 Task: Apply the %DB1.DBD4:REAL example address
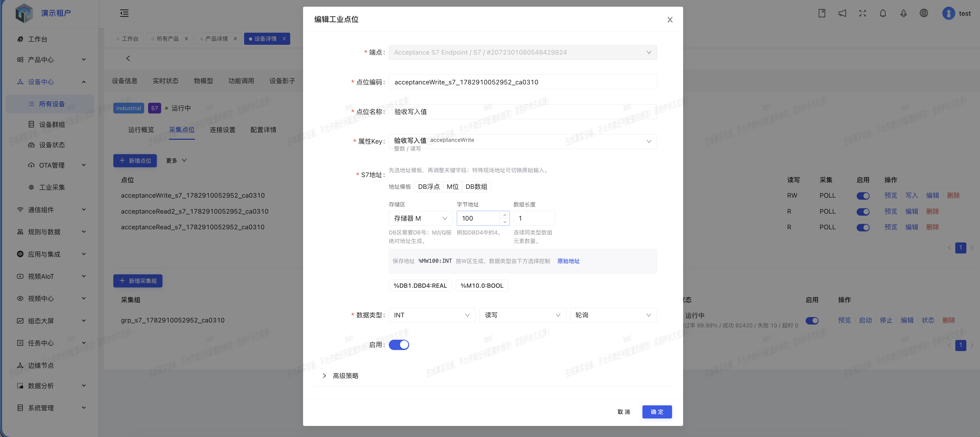click(420, 286)
